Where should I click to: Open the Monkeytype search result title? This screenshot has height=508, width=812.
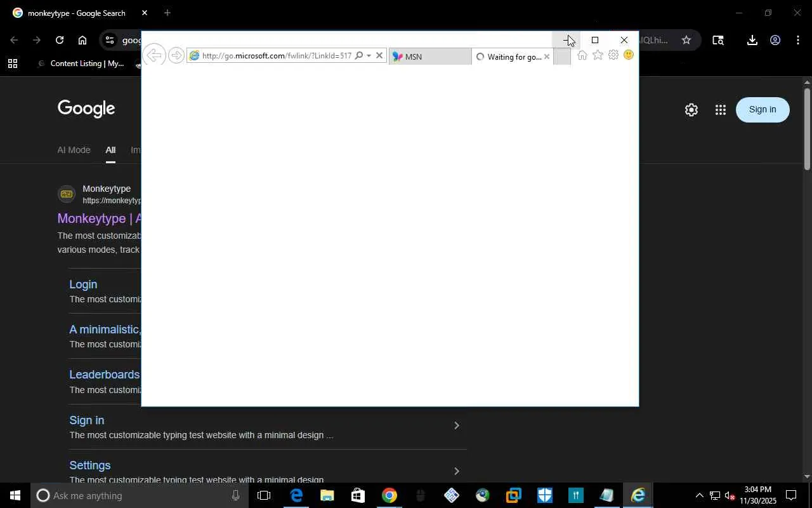[98, 218]
